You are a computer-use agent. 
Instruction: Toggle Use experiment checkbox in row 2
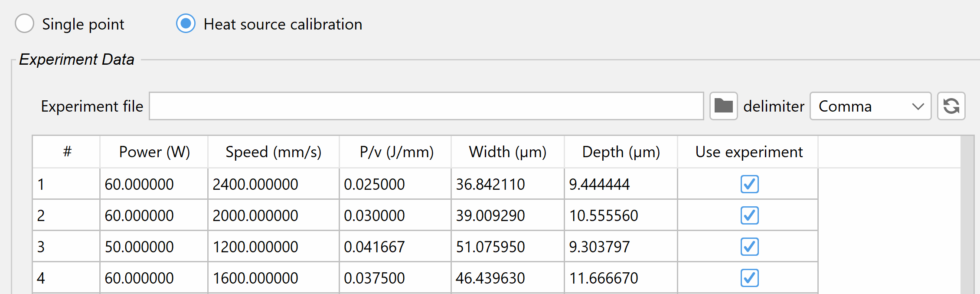pos(749,215)
